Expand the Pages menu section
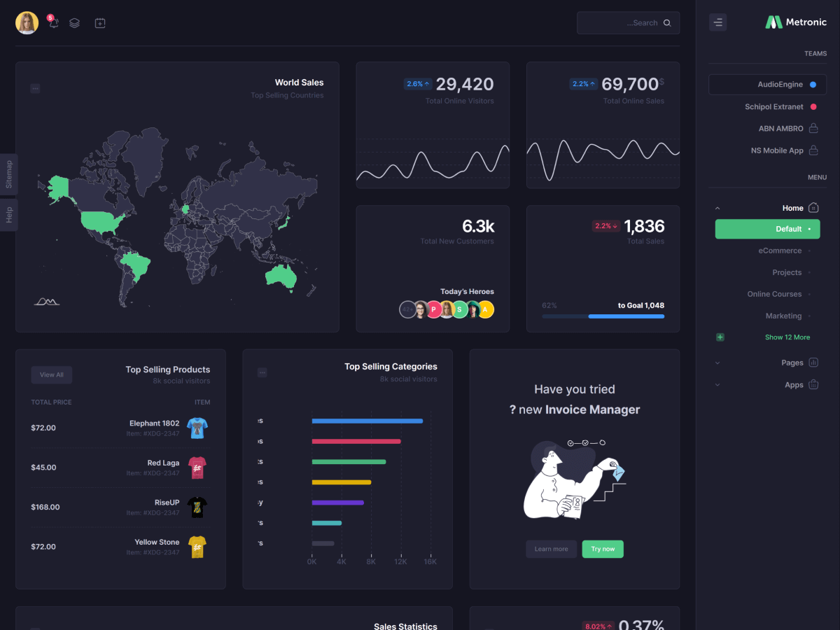 717,363
